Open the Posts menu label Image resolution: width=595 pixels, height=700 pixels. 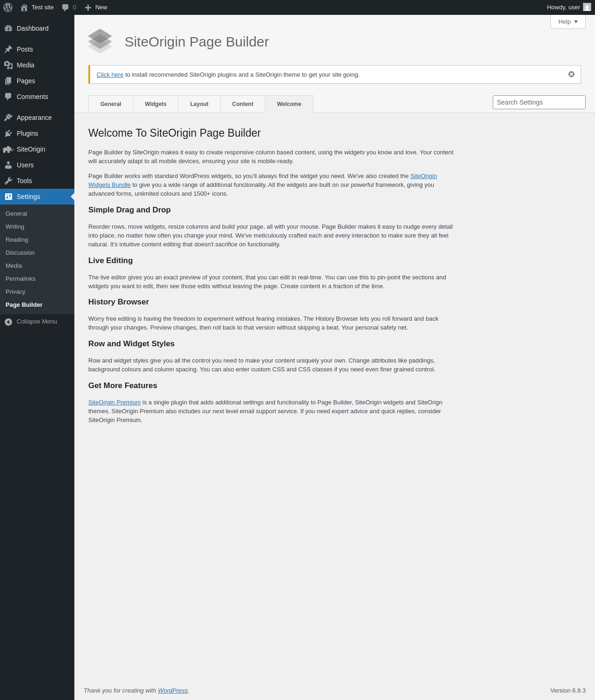click(x=25, y=49)
